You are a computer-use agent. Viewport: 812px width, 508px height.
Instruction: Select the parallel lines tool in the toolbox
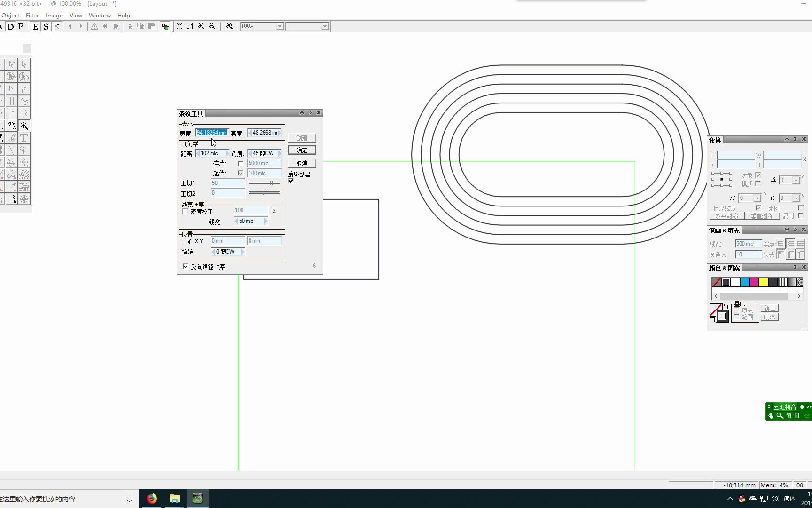point(12,101)
